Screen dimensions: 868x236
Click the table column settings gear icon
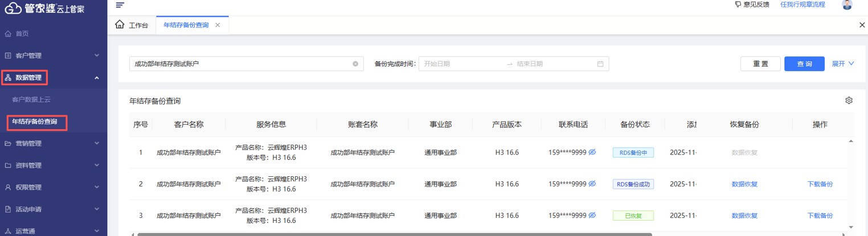pos(849,101)
